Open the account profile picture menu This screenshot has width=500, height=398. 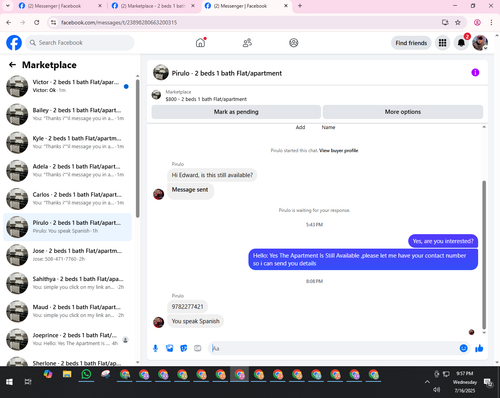click(480, 43)
